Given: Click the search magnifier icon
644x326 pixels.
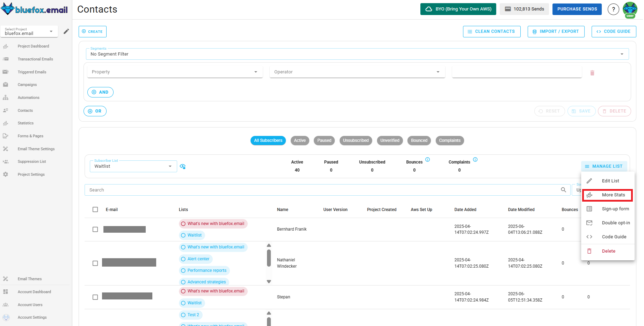Looking at the screenshot, I should (563, 190).
